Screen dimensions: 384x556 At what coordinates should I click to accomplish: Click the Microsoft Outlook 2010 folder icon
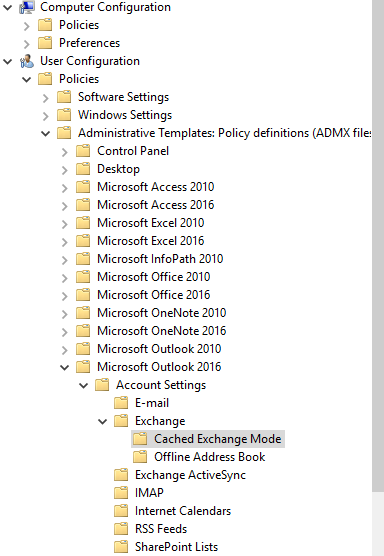83,349
